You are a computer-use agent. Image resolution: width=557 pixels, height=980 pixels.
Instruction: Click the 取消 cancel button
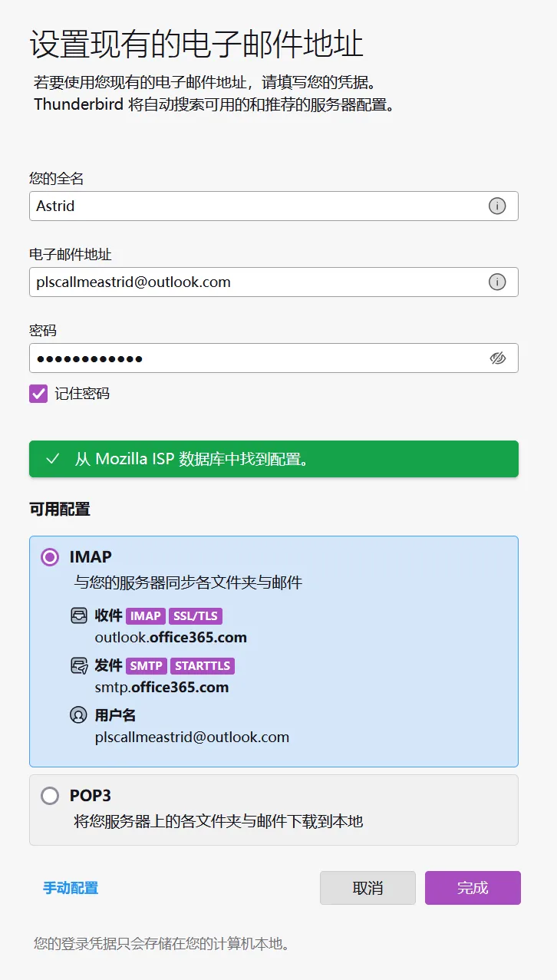(367, 888)
